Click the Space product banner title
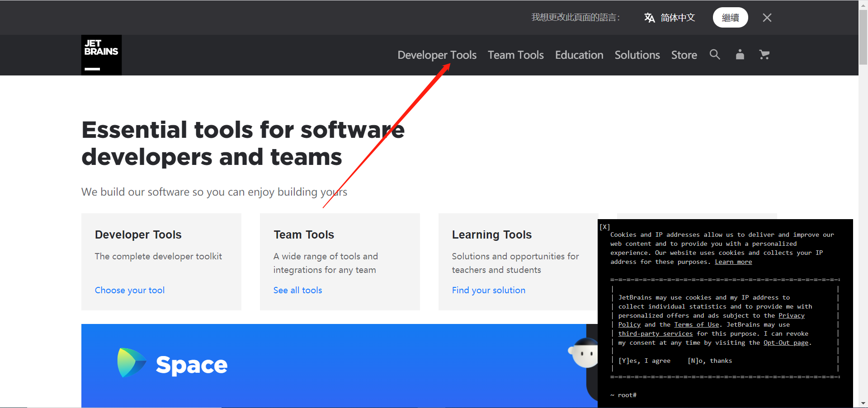This screenshot has width=868, height=408. pyautogui.click(x=192, y=365)
